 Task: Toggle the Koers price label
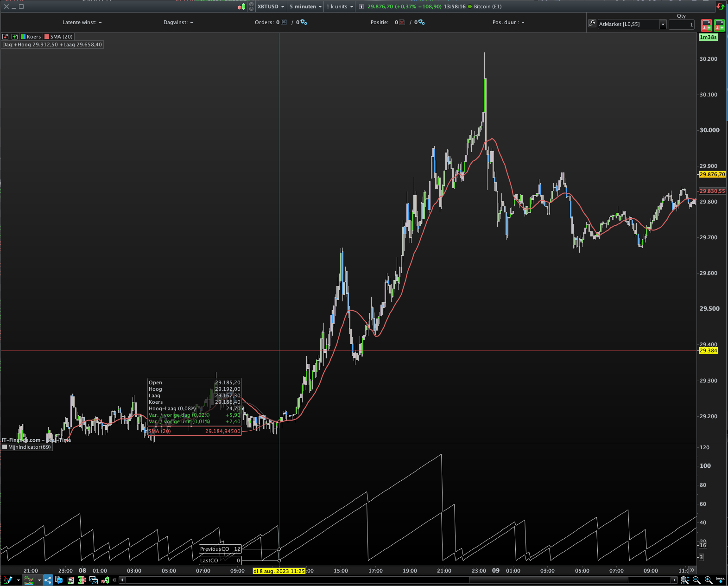(x=31, y=37)
